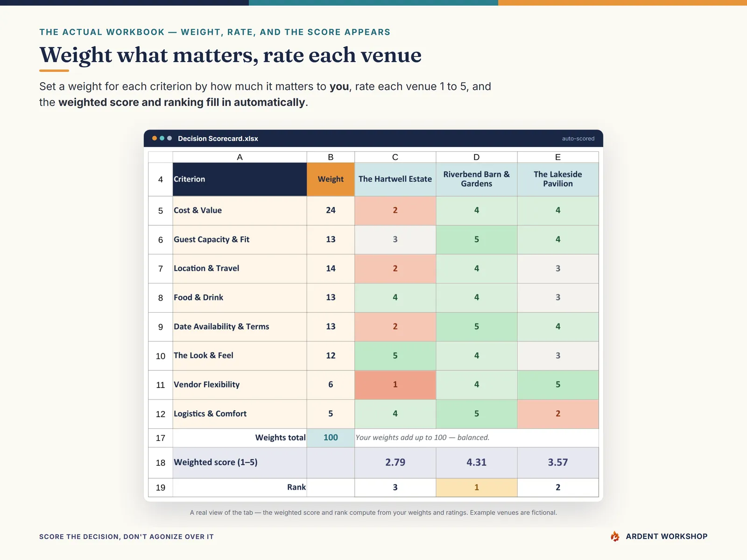Click the Weights total label
Viewport: 747px width, 560px height.
pyautogui.click(x=280, y=438)
